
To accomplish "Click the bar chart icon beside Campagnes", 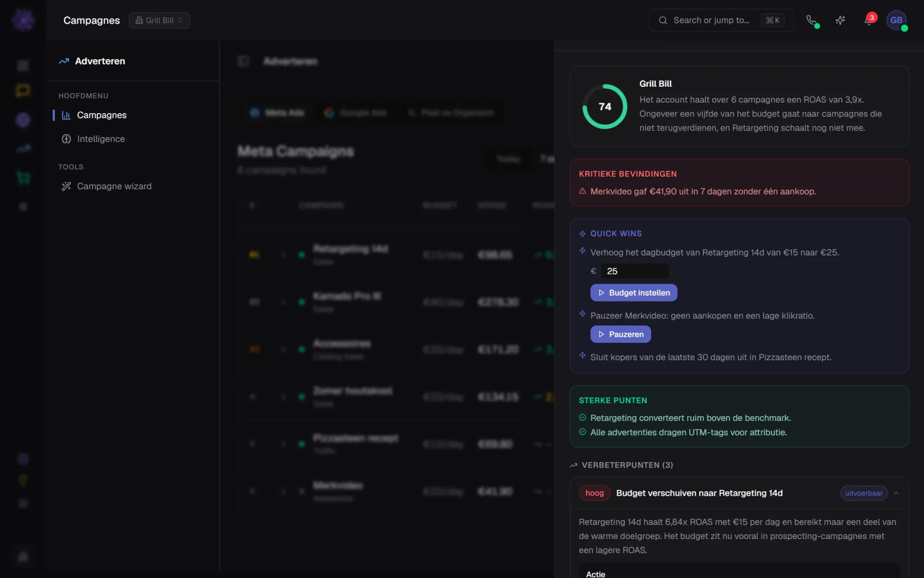I will click(66, 115).
